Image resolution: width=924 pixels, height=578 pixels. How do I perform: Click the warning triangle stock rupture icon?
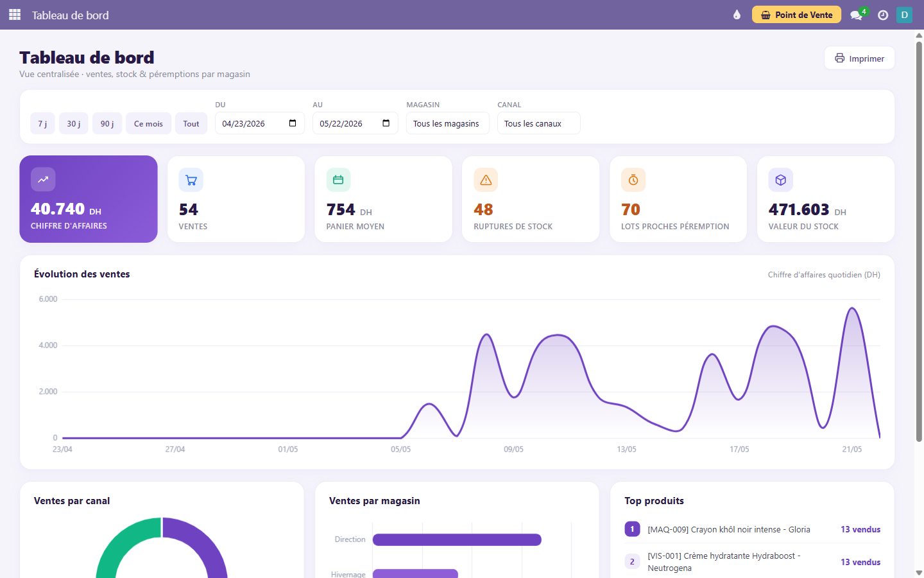[486, 180]
